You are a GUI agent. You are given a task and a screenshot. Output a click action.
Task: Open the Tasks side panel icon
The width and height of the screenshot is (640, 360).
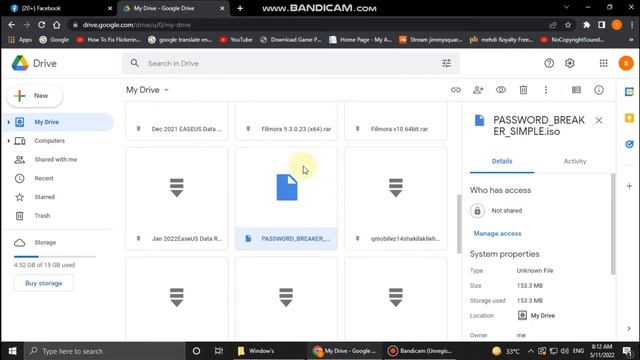[x=629, y=144]
